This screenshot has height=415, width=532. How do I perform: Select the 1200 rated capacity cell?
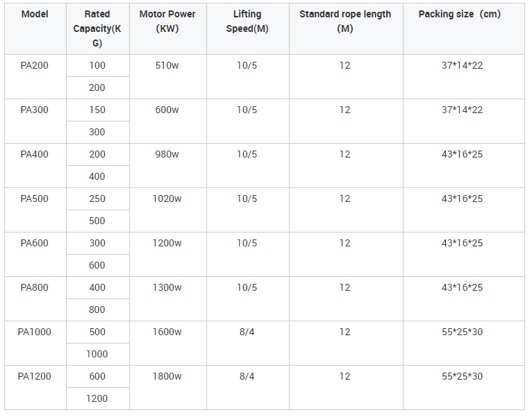tap(97, 399)
